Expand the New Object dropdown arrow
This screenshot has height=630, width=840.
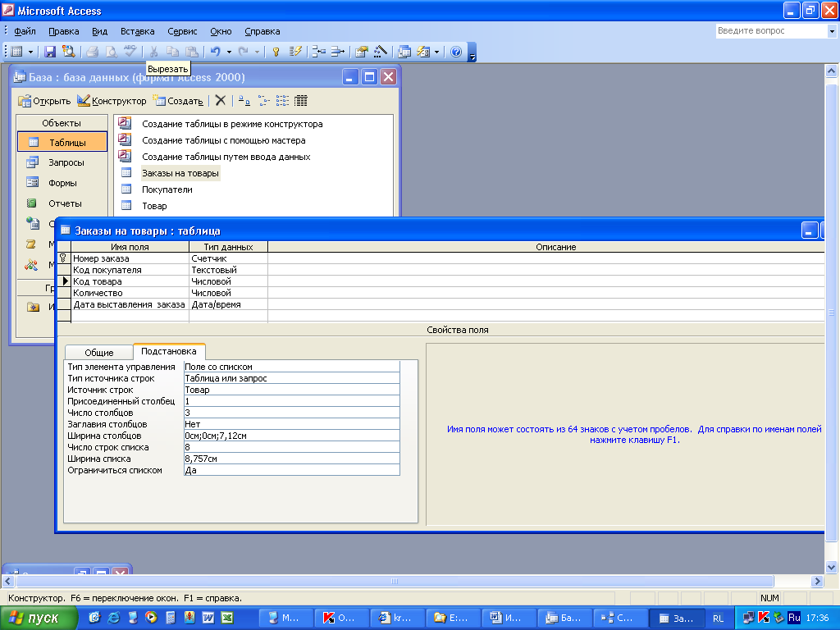coord(436,52)
